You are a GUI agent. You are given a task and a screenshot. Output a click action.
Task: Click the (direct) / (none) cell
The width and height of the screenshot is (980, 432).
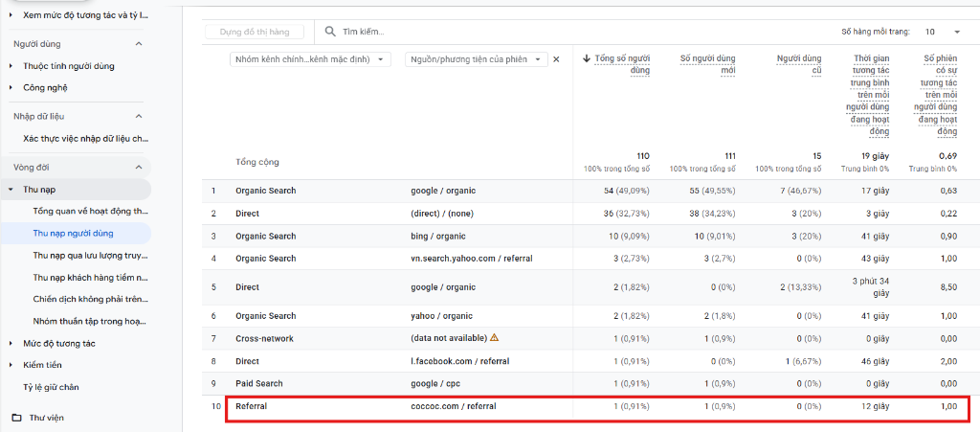point(442,214)
